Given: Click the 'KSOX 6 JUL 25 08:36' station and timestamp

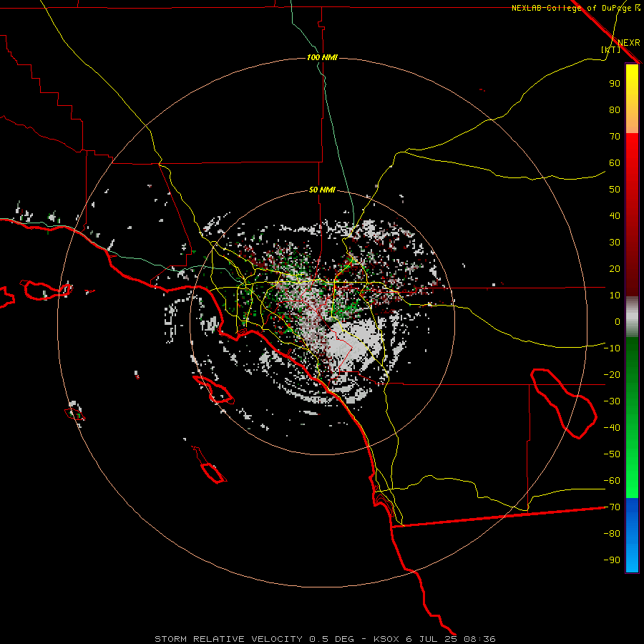Looking at the screenshot, I should 434,639.
